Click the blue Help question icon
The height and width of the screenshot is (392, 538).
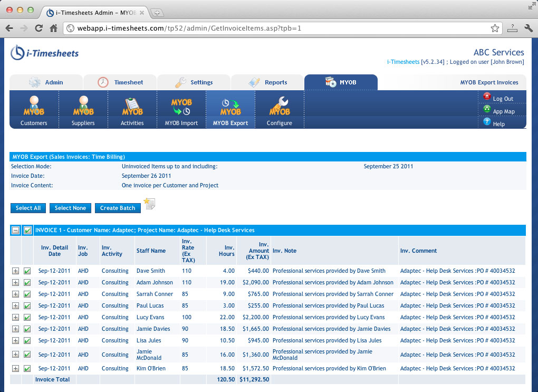487,121
